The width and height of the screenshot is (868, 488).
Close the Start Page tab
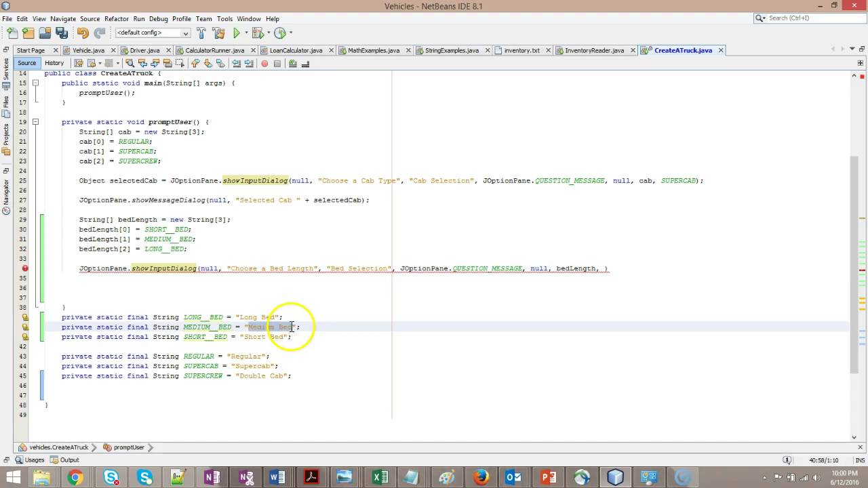coord(56,50)
